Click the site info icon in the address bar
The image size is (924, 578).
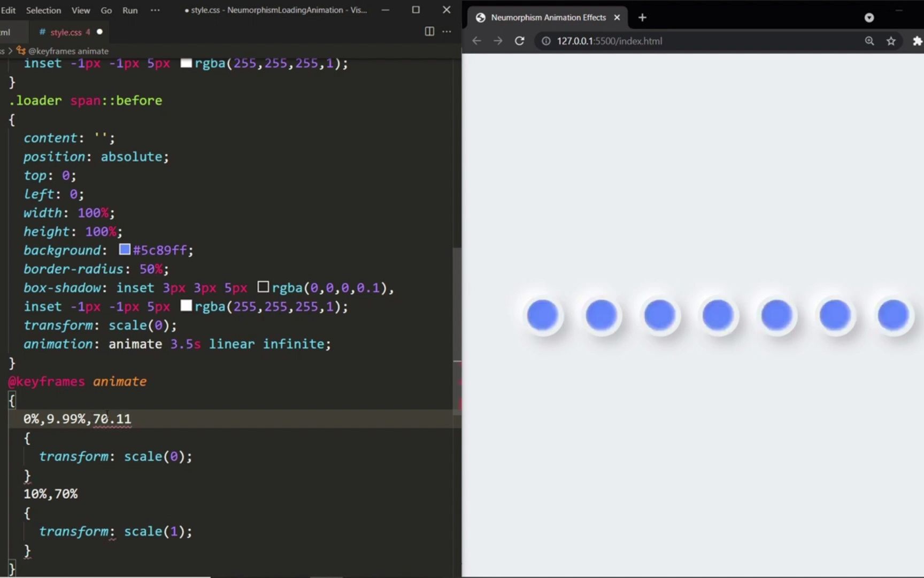545,41
